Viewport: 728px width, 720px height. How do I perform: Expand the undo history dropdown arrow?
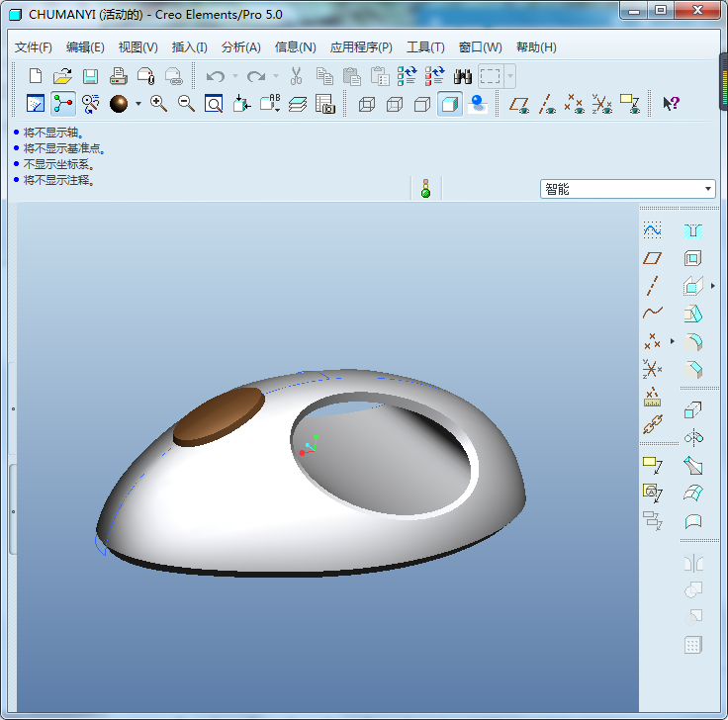click(x=235, y=76)
